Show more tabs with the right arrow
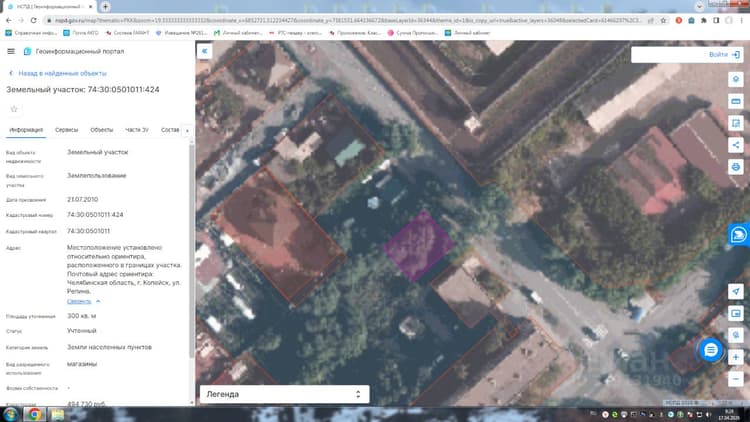This screenshot has height=422, width=750. pyautogui.click(x=187, y=130)
